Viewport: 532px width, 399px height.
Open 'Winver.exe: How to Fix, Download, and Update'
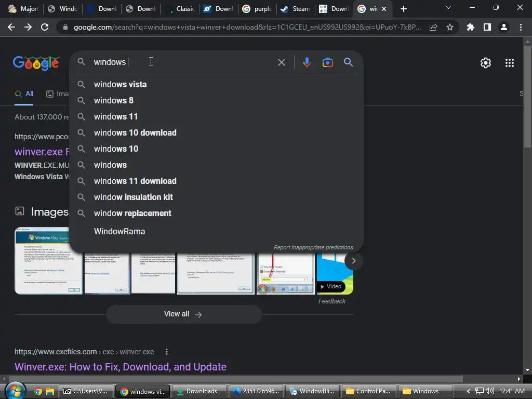pos(121,367)
